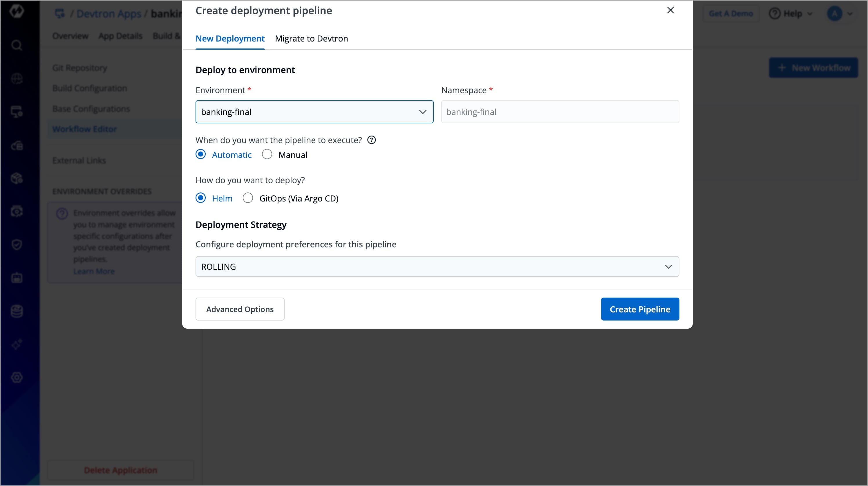The width and height of the screenshot is (868, 486).
Task: Open the security shield icon in sidebar
Action: pos(17,244)
